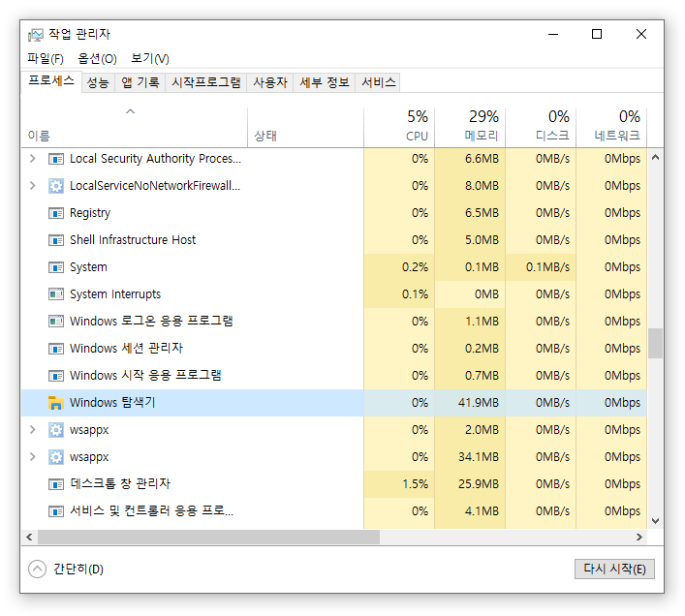Select the Registry process name
The width and height of the screenshot is (685, 616).
[90, 213]
